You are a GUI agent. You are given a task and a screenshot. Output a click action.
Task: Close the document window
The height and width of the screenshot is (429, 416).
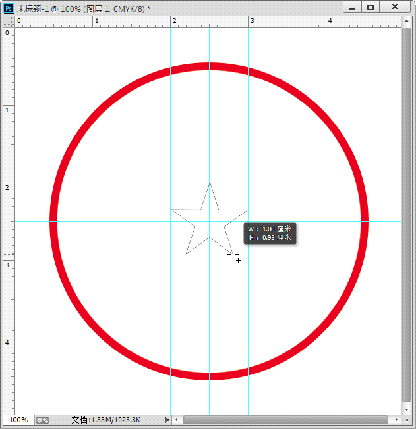[395, 7]
